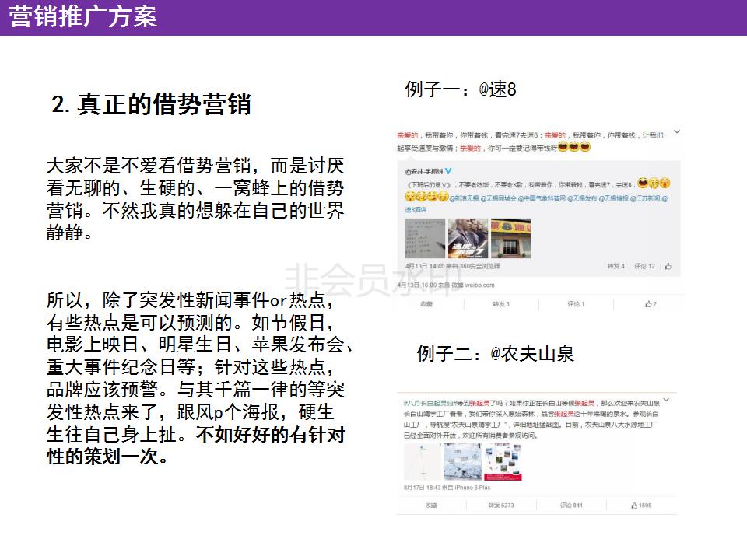Click the weibo.com source link
747x560 pixels.
click(479, 285)
